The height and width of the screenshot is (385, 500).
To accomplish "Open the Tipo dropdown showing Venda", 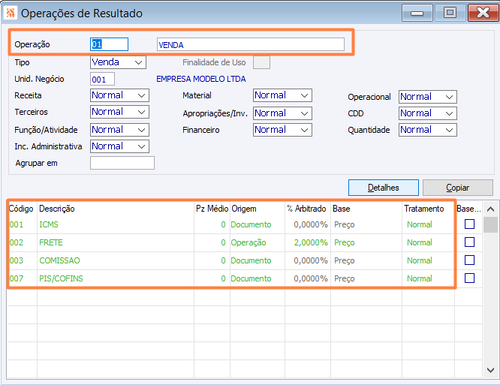I will click(x=118, y=62).
